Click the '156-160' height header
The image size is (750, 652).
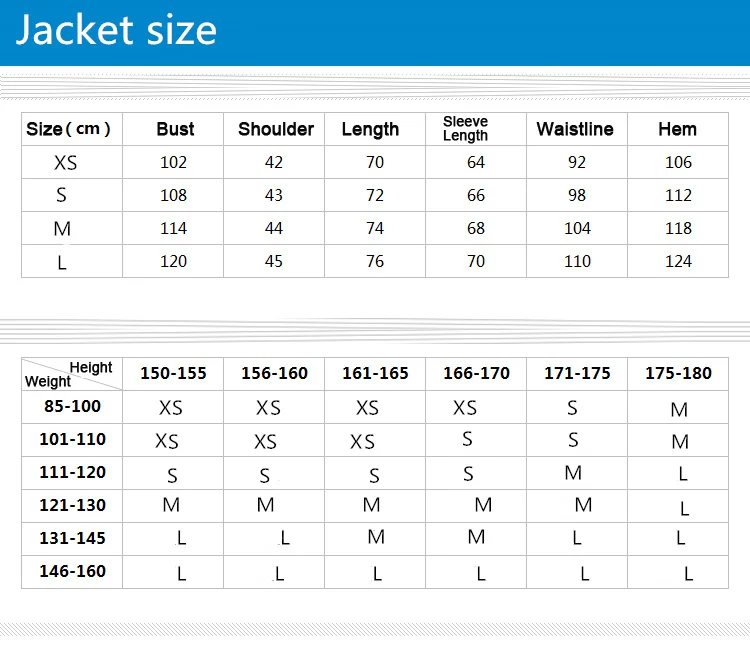point(274,373)
